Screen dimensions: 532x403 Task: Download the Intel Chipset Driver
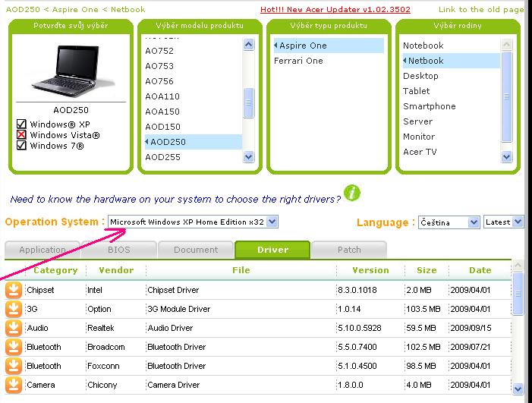(x=13, y=290)
